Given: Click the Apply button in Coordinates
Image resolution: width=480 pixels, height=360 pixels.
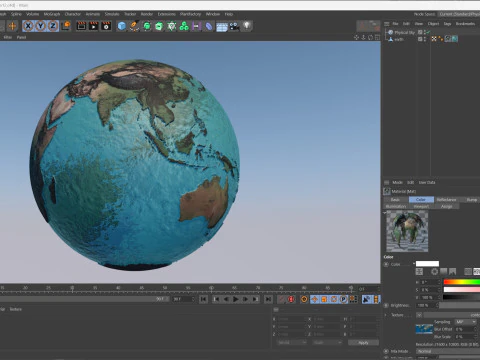Looking at the screenshot, I should click(363, 343).
